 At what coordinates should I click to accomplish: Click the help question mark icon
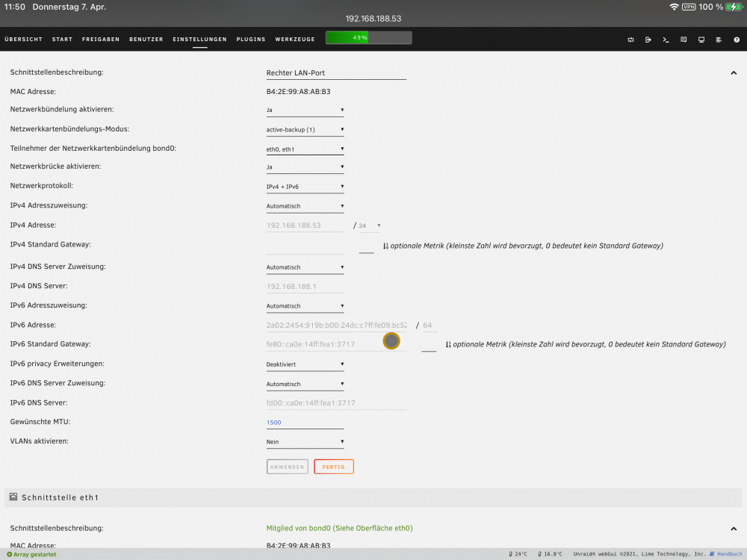click(x=737, y=40)
